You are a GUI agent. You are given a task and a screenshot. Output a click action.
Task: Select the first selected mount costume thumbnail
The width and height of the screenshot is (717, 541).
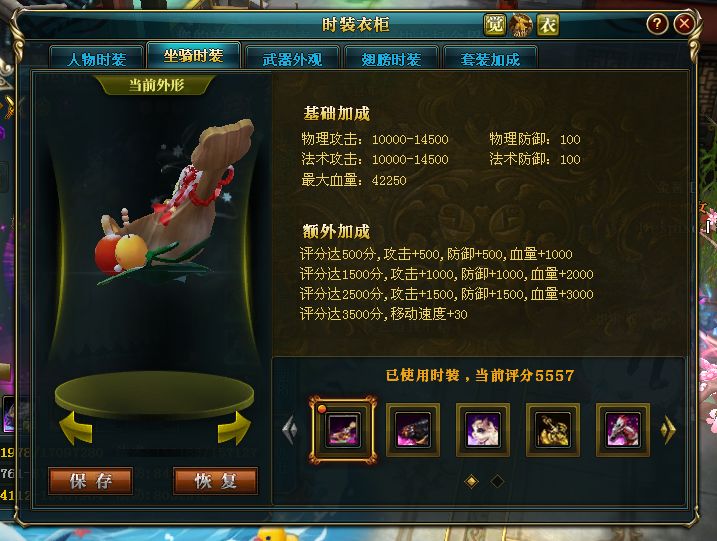click(x=343, y=430)
